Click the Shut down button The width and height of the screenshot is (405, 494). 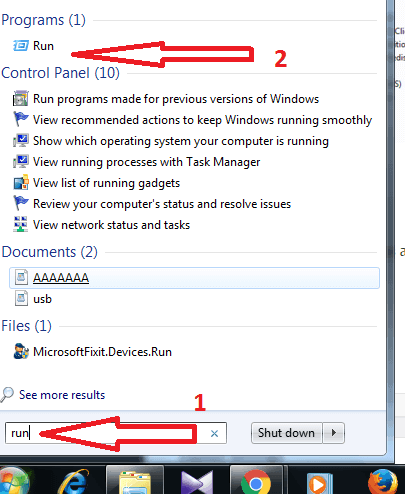pyautogui.click(x=287, y=433)
